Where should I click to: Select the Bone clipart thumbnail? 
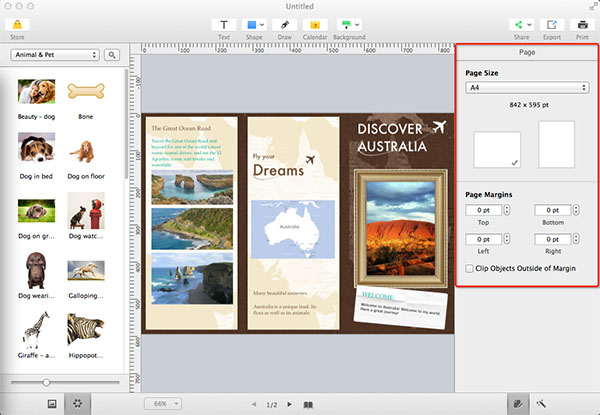click(x=87, y=93)
